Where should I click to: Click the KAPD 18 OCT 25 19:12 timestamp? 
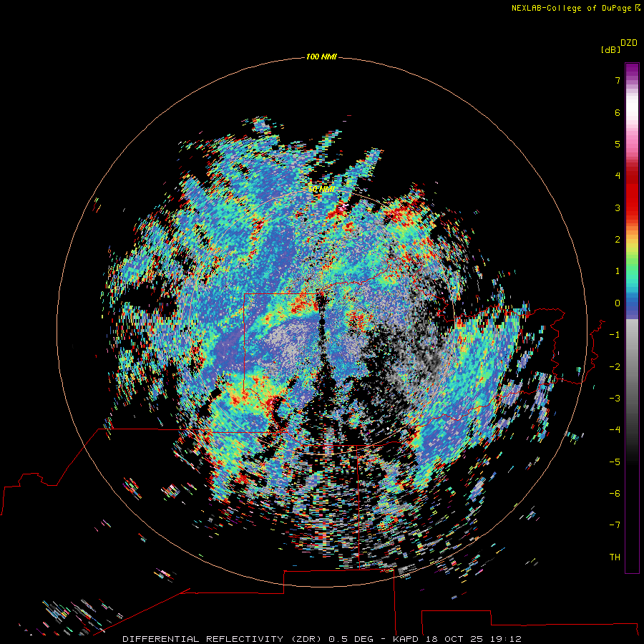coord(457,639)
